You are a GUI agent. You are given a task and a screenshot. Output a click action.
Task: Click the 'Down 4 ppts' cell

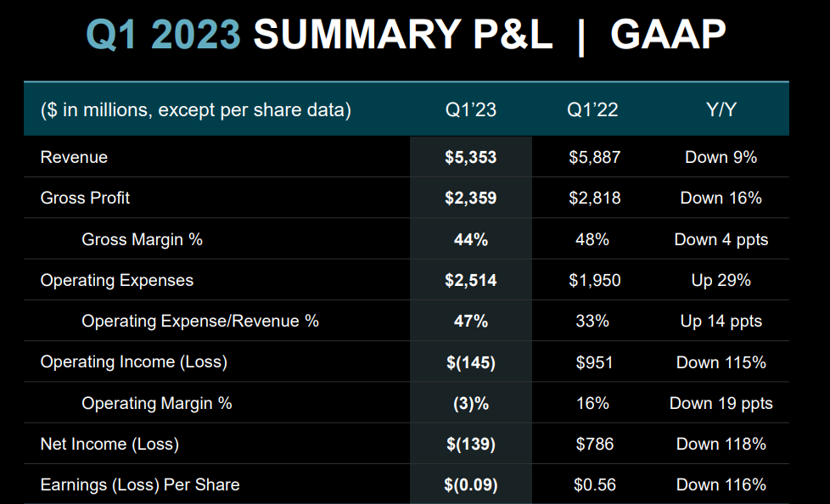721,239
